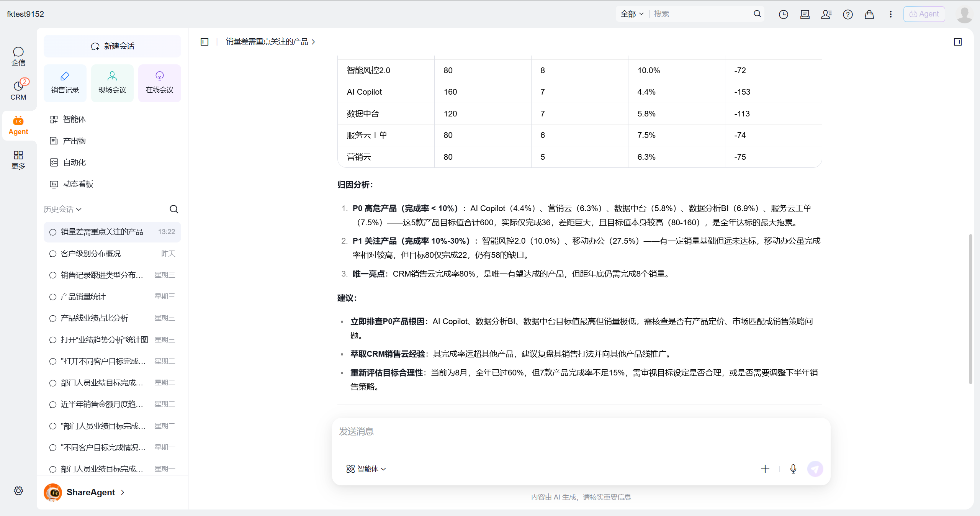Viewport: 980px width, 516px height.
Task: Click the 归因分析 heading text
Action: pyautogui.click(x=355, y=185)
